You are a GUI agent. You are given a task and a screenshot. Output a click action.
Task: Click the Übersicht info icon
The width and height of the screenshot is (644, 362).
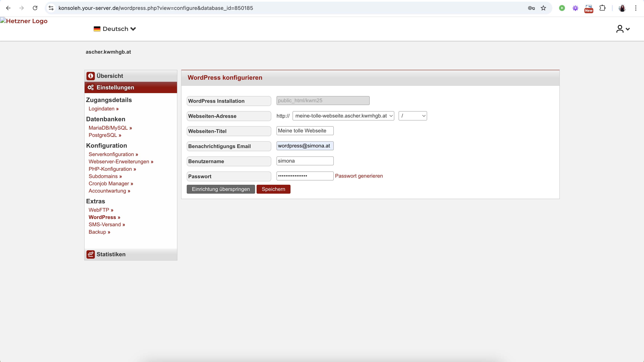[x=91, y=76]
